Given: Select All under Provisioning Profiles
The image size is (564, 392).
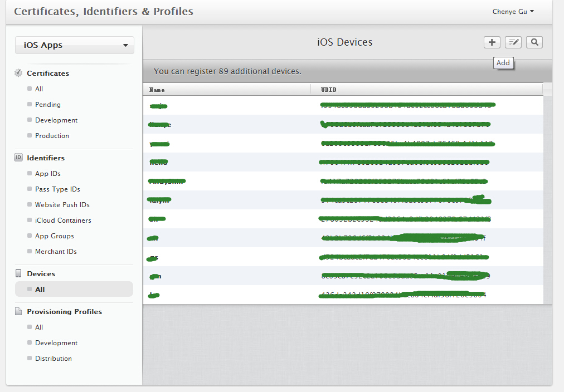Looking at the screenshot, I should click(x=39, y=327).
